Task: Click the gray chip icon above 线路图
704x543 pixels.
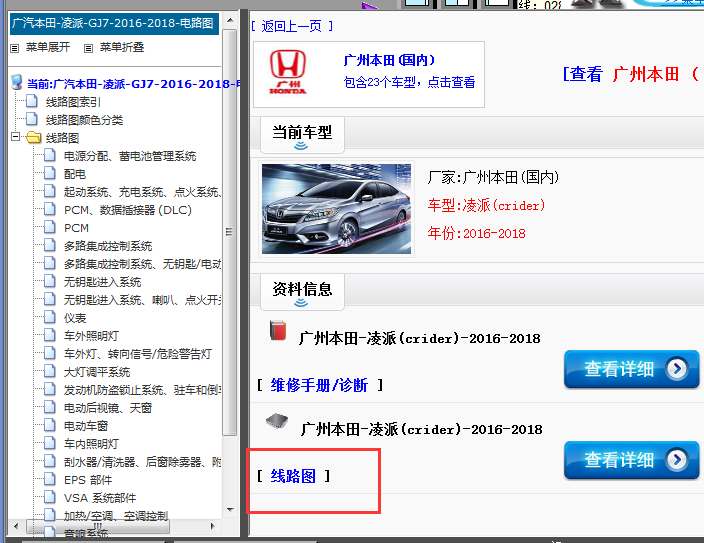Action: 277,421
